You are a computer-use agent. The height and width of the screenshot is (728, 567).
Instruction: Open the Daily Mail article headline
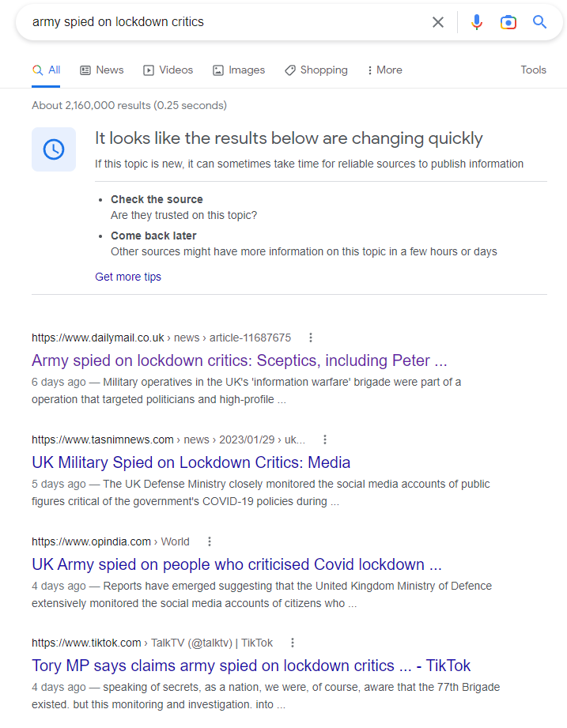pyautogui.click(x=239, y=360)
